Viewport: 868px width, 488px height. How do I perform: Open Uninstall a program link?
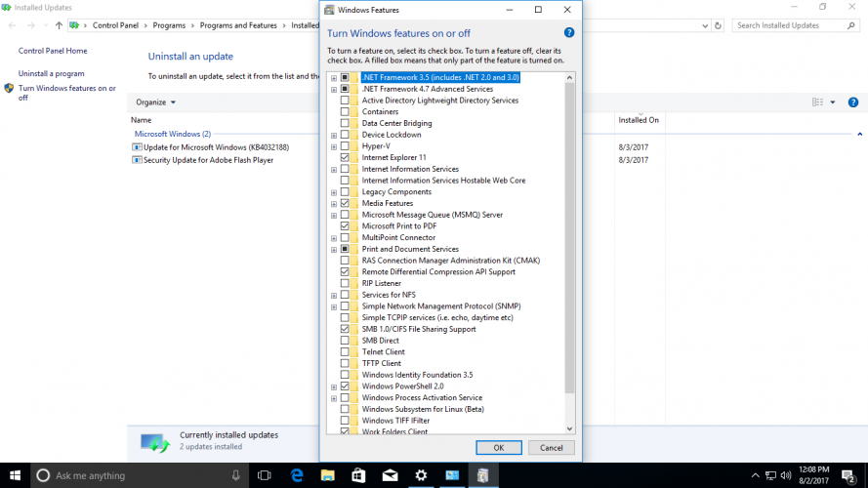[x=52, y=73]
